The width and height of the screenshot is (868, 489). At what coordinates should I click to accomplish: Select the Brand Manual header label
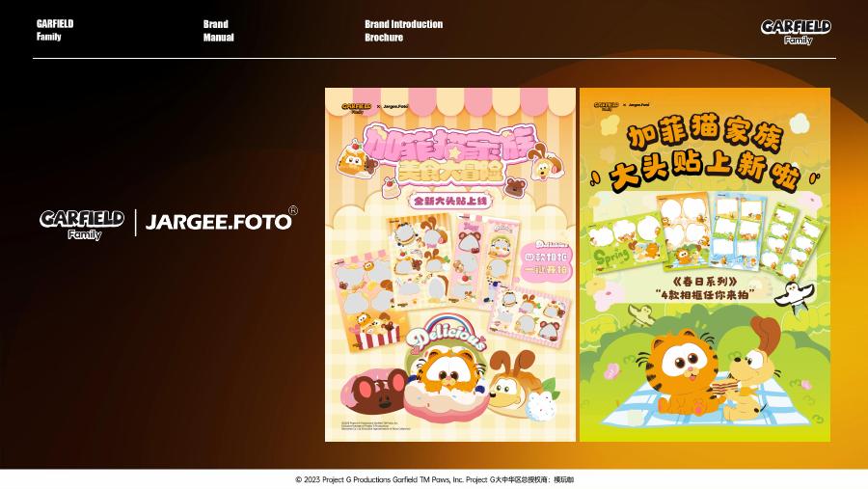point(218,31)
